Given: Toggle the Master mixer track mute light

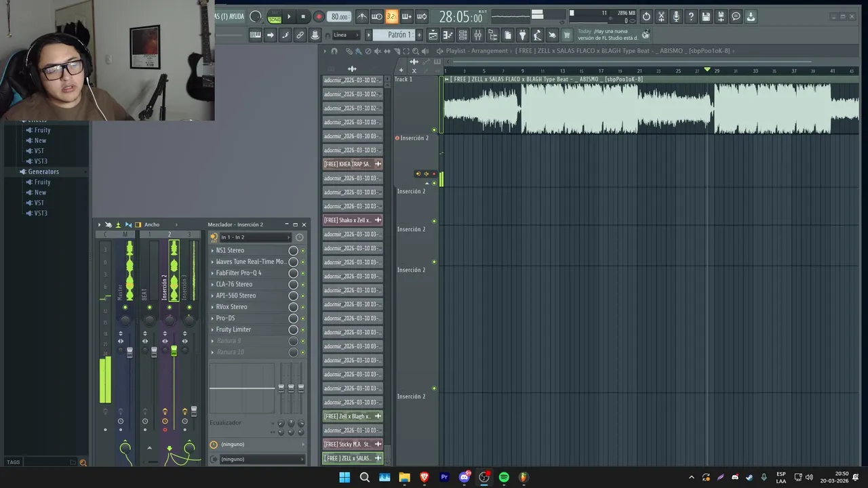Looking at the screenshot, I should 125,307.
